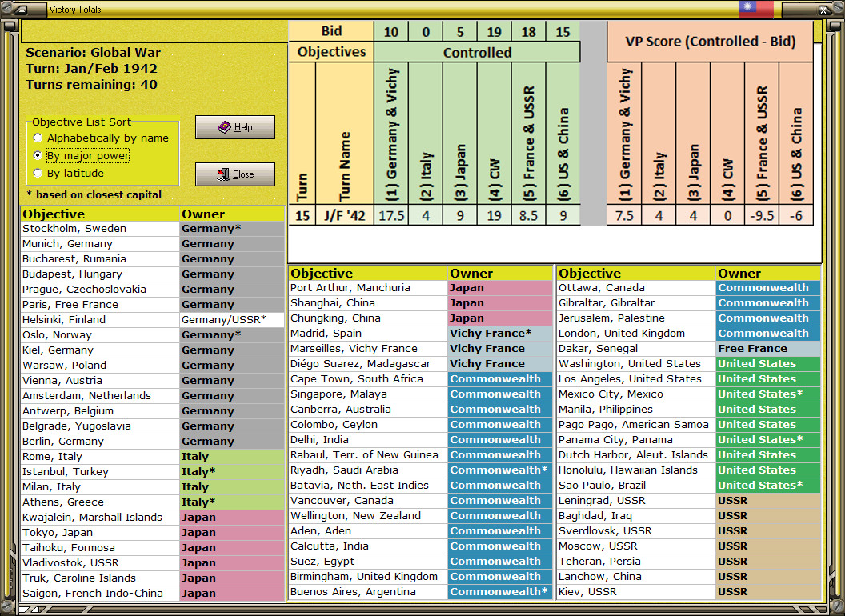Click Helsinki, Finland objective row
845x616 pixels.
tap(153, 319)
